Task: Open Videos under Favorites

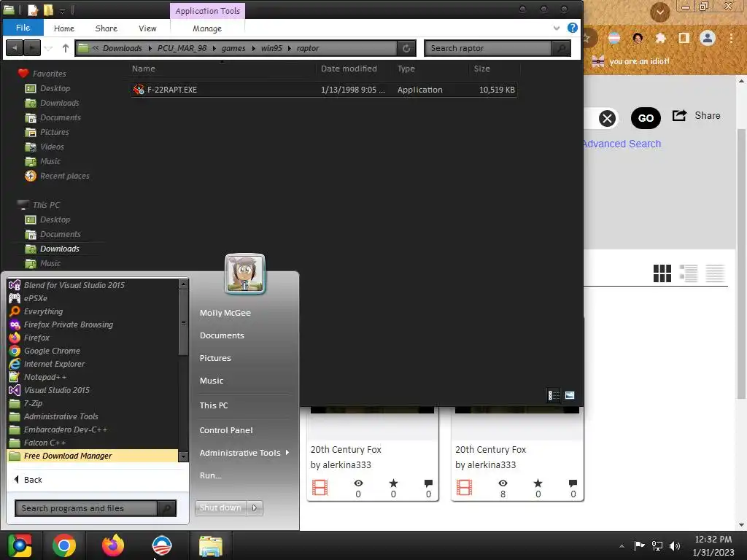Action: [x=52, y=147]
